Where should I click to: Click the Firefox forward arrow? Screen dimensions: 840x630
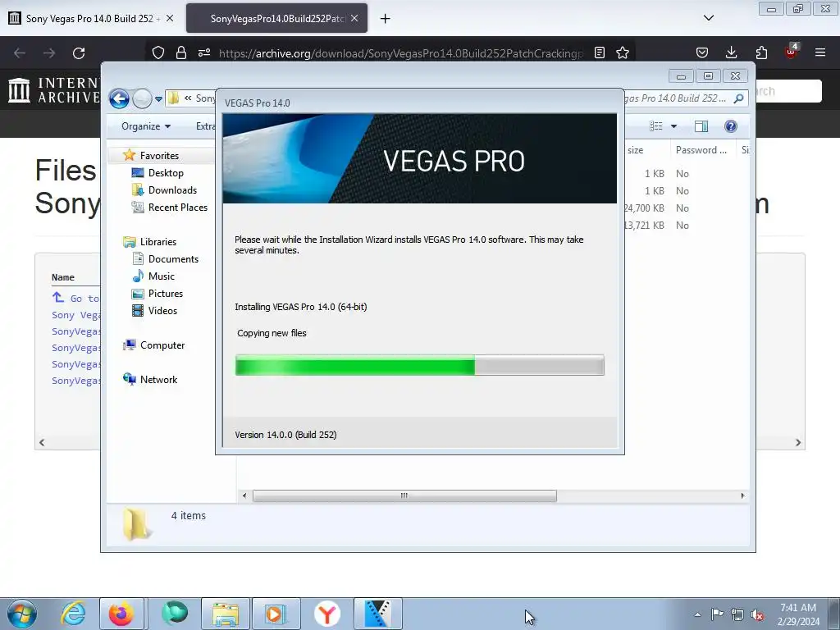pyautogui.click(x=49, y=53)
